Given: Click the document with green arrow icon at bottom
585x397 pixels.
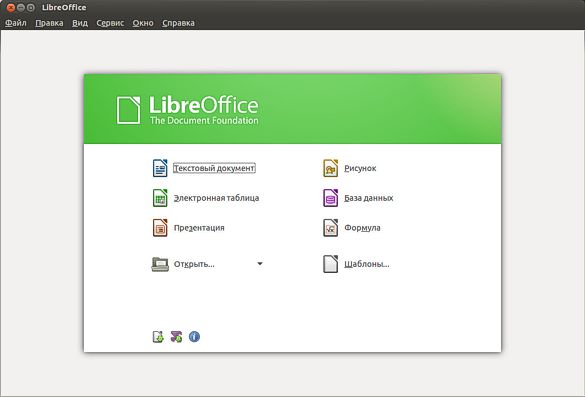Looking at the screenshot, I should [158, 337].
